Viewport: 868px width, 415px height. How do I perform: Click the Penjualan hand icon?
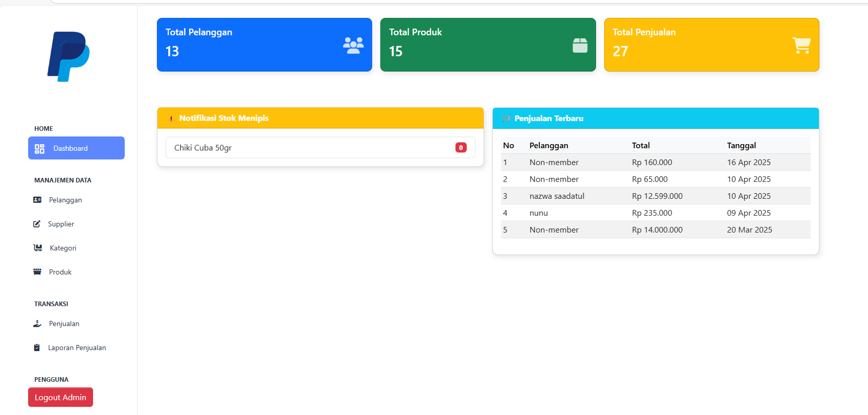[37, 324]
